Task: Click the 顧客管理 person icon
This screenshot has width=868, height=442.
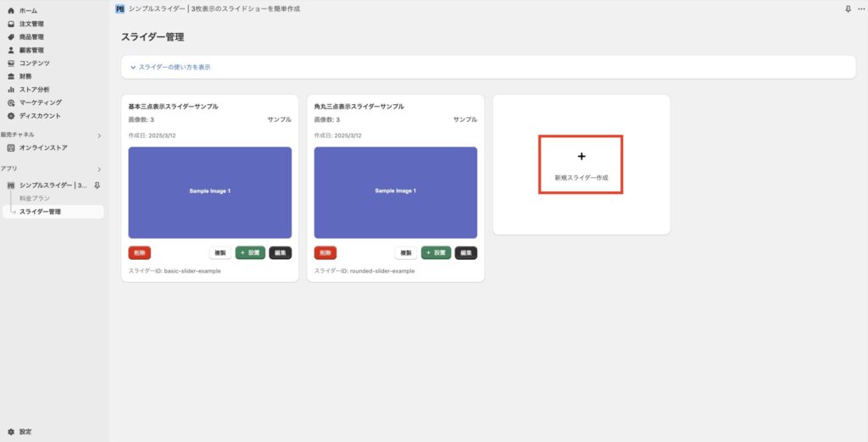Action: coord(10,50)
